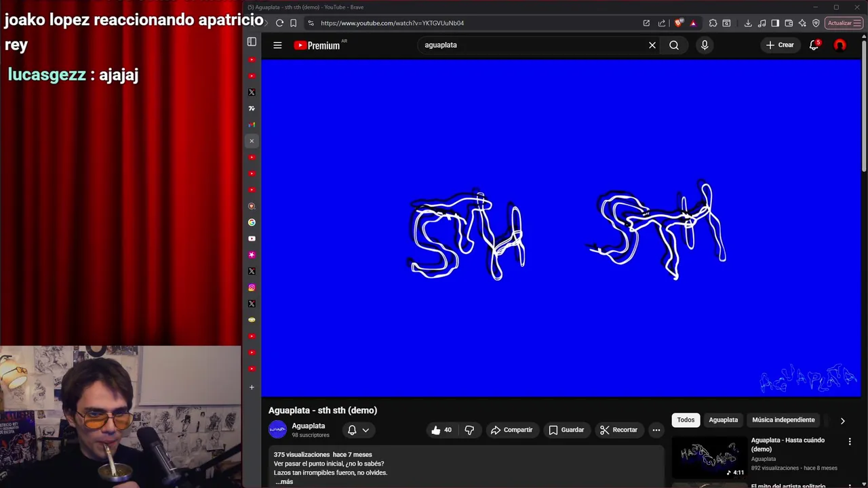Select Aguaplata filter chip
868x488 pixels.
723,420
